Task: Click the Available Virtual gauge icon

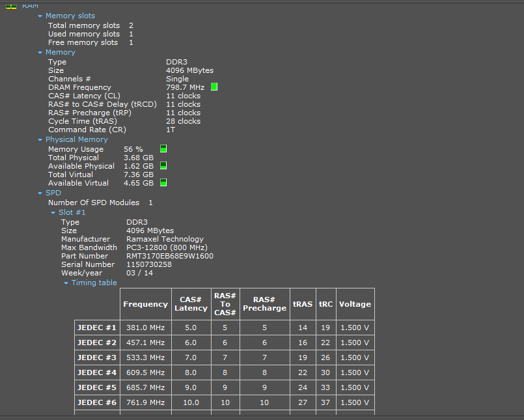Action: (163, 183)
